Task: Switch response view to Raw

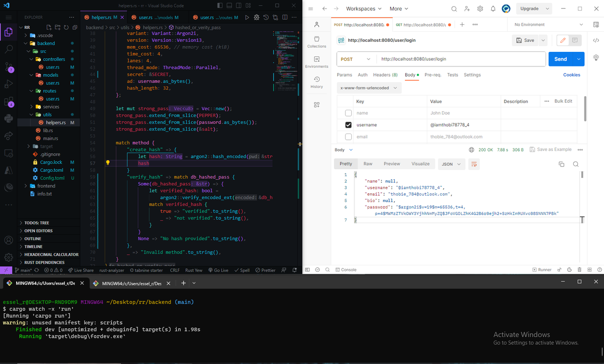Action: [368, 164]
